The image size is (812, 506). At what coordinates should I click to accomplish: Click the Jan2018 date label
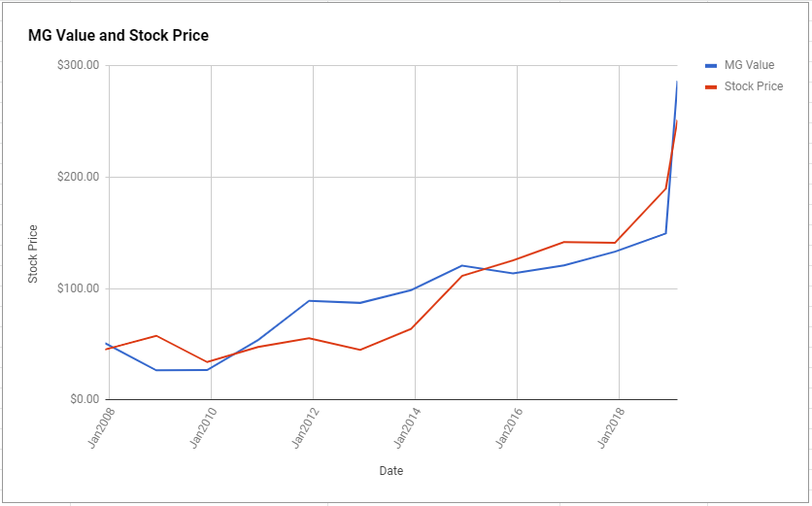point(612,427)
